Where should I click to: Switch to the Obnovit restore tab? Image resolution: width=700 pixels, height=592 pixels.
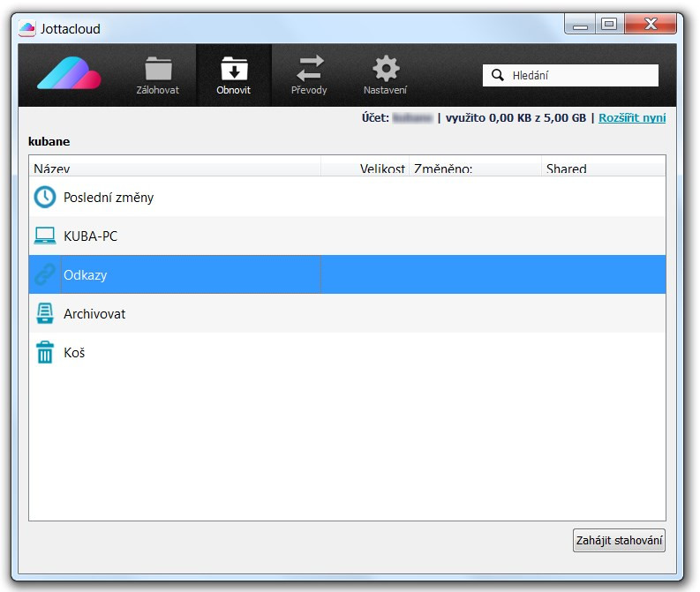pos(234,75)
